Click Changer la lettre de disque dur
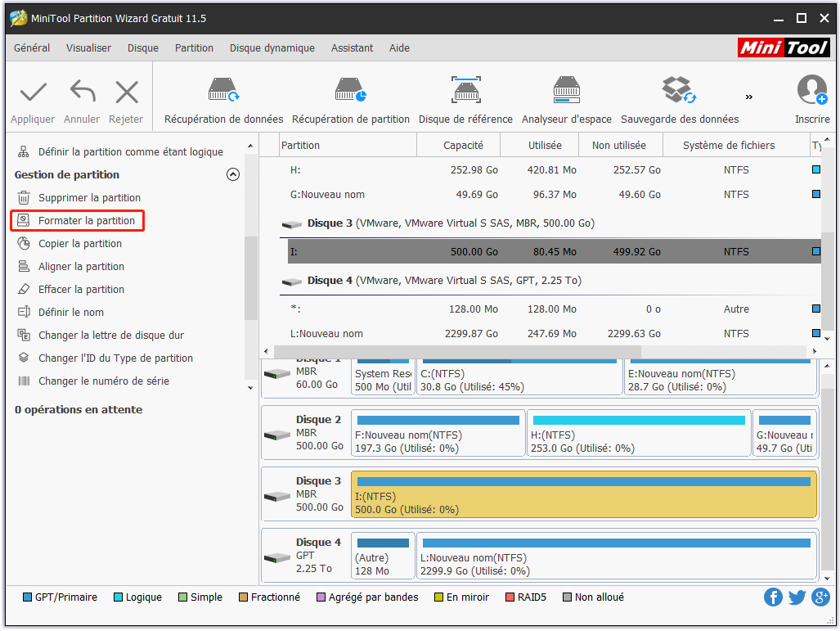The width and height of the screenshot is (840, 631). point(101,335)
